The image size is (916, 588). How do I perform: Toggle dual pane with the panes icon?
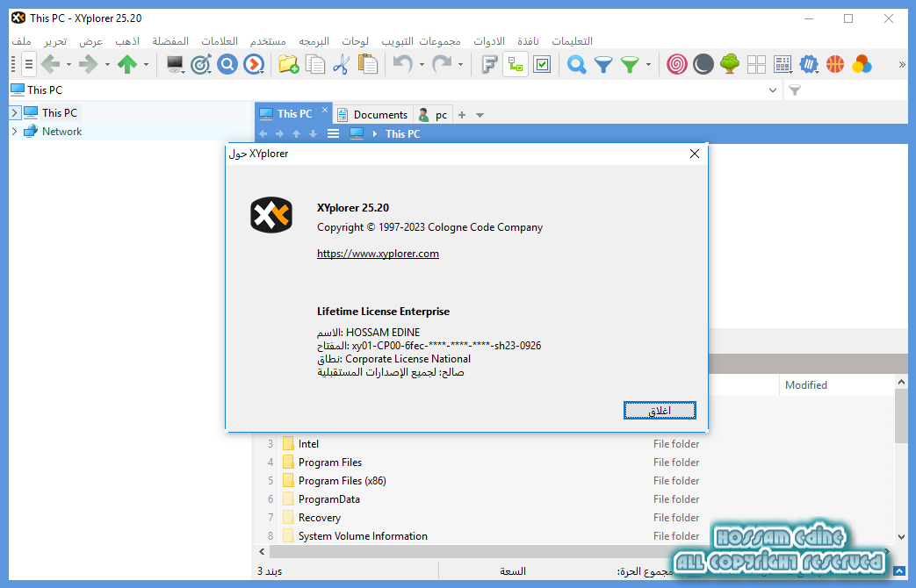point(756,64)
